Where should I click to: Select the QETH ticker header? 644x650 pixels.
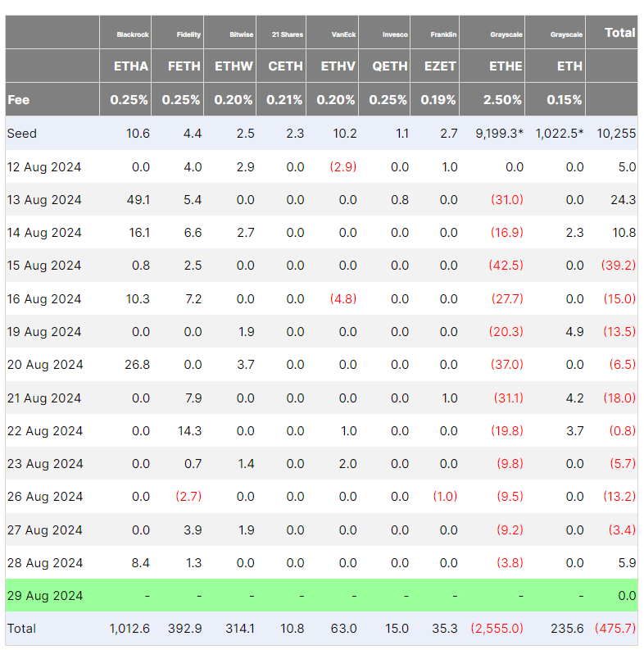coord(390,66)
